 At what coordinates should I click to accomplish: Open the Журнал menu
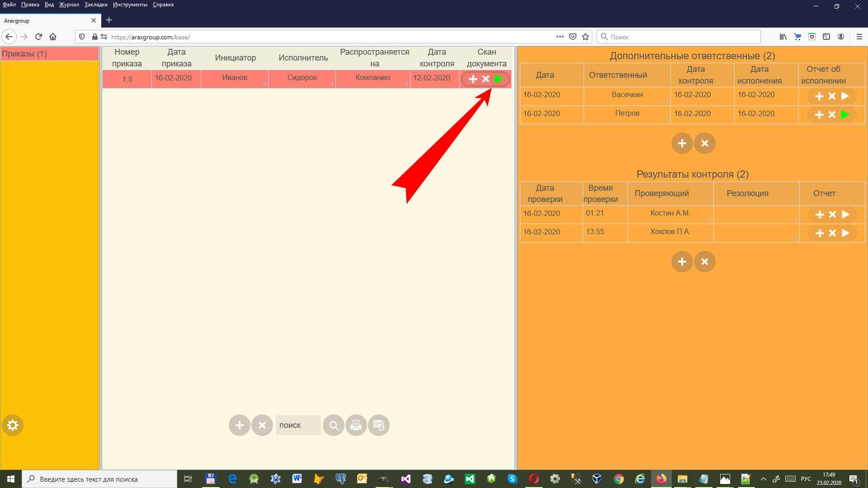[x=69, y=5]
